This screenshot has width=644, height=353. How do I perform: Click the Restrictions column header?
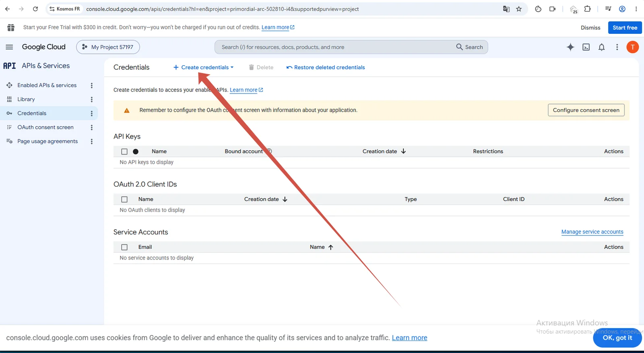point(488,152)
